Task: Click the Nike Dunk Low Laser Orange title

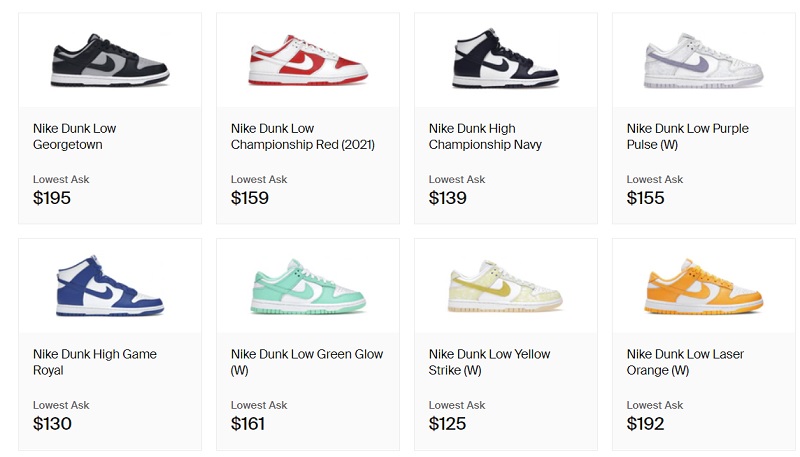Action: (x=685, y=362)
